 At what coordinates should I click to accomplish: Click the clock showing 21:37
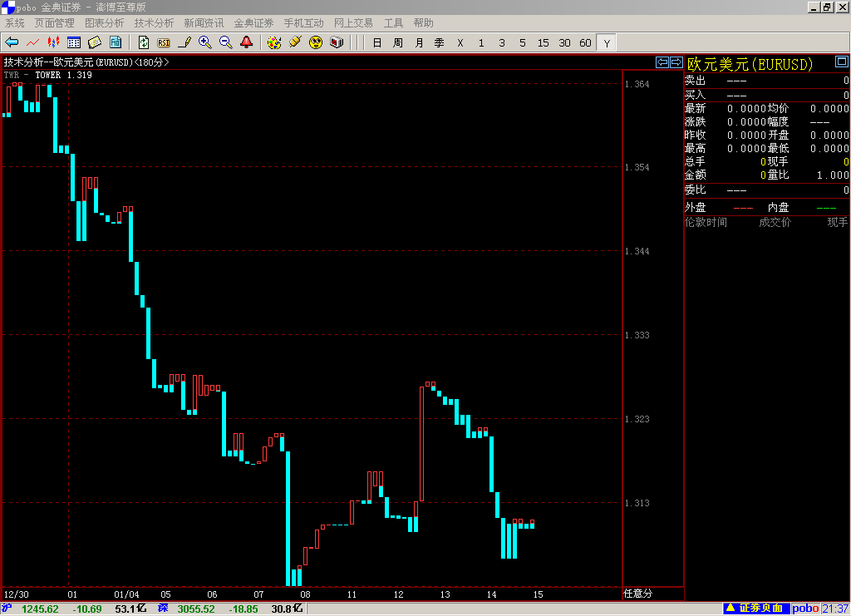point(835,609)
